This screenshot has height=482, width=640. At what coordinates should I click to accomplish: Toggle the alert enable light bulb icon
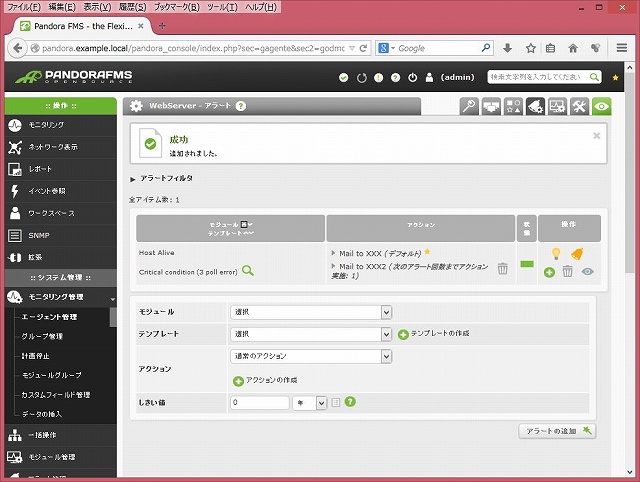tap(556, 253)
